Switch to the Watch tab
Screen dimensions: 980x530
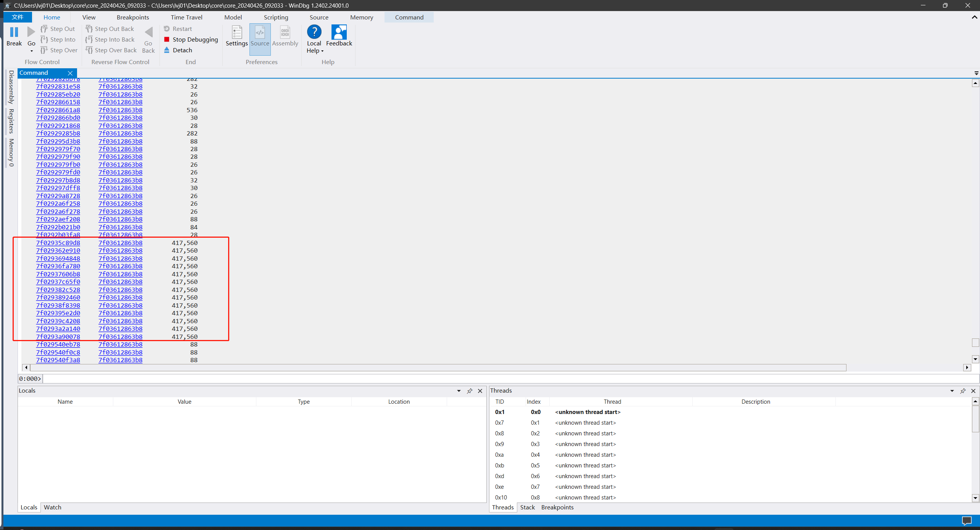coord(52,507)
